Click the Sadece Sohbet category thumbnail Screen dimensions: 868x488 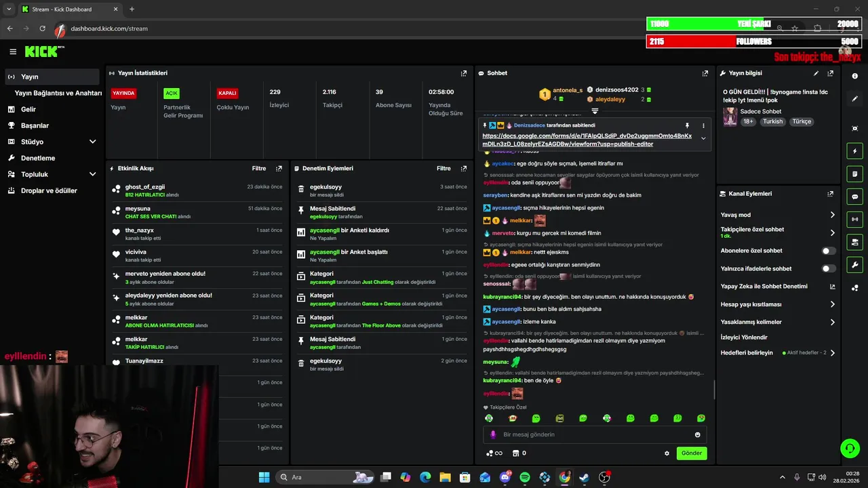(730, 116)
